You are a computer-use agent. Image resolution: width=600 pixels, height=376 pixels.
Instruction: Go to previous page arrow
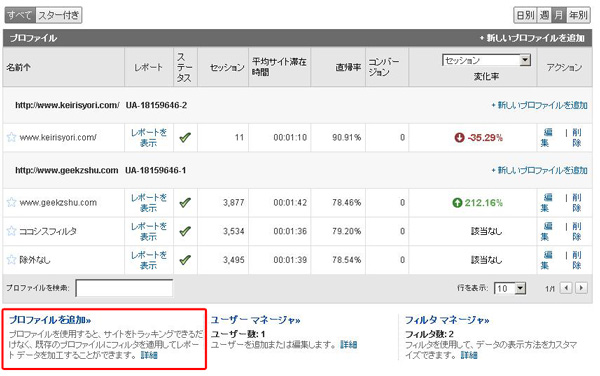[x=566, y=288]
